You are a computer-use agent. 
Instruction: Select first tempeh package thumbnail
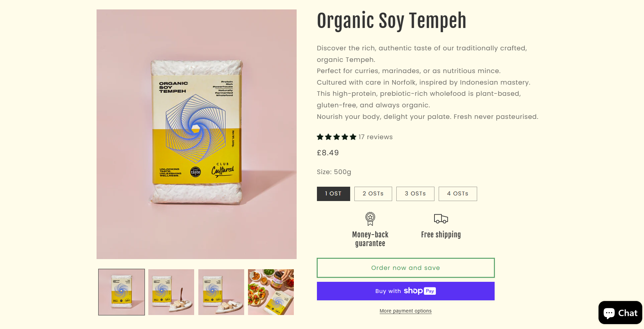pos(121,292)
